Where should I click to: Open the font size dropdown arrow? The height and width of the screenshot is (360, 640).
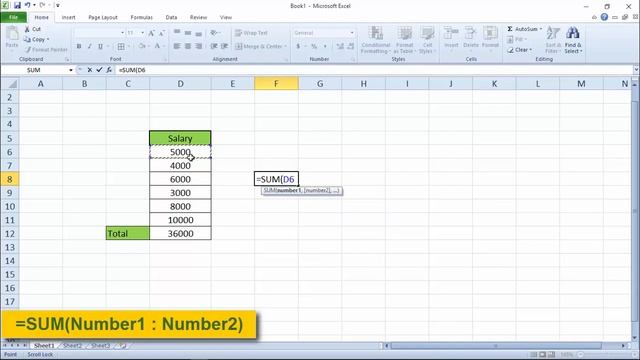point(142,33)
